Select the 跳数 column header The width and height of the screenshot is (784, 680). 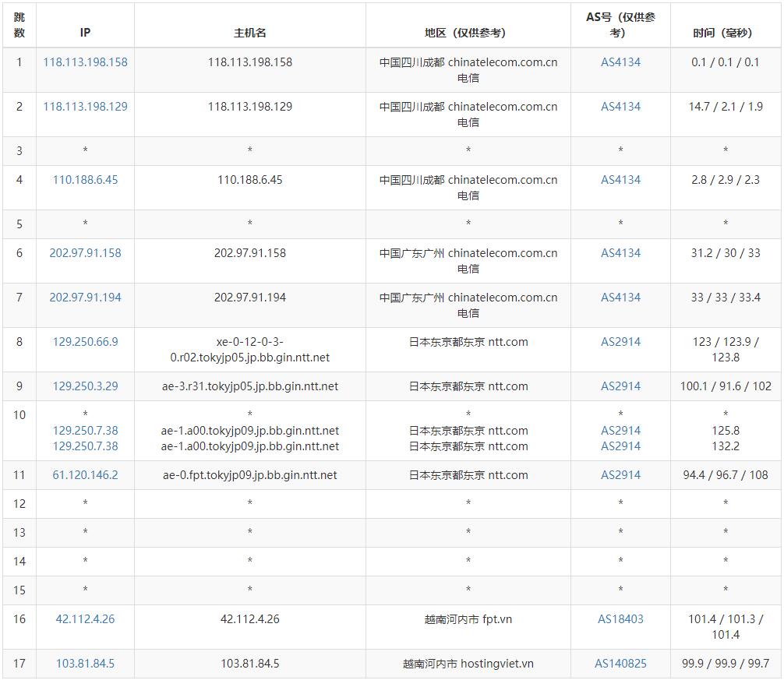[x=19, y=25]
